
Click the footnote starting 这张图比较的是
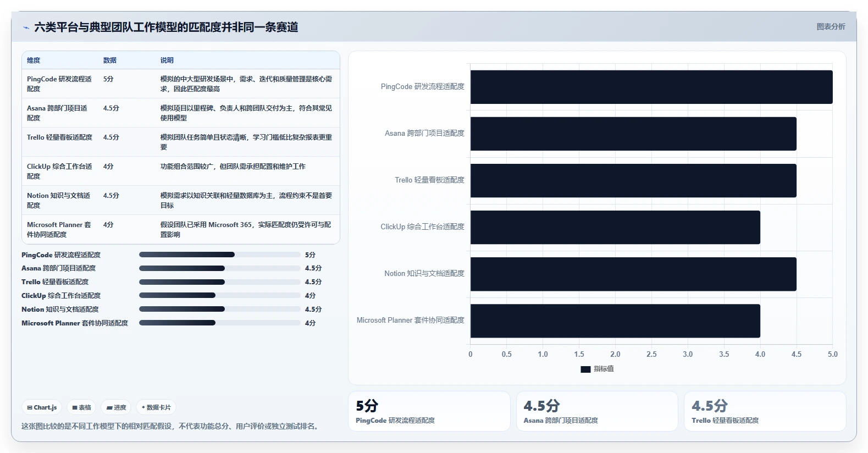pos(171,427)
